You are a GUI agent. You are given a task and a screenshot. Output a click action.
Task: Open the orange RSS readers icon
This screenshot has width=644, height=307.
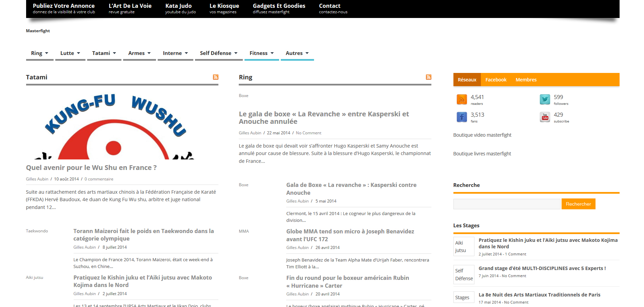point(462,99)
